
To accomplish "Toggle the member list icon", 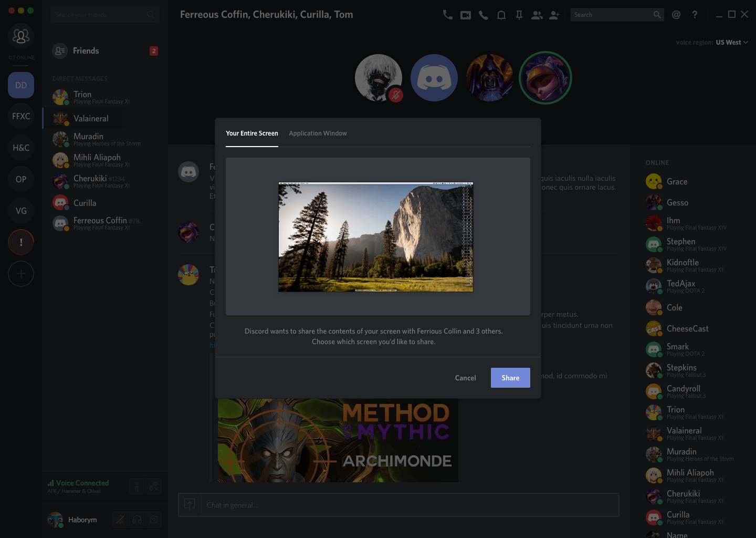I will tap(537, 15).
